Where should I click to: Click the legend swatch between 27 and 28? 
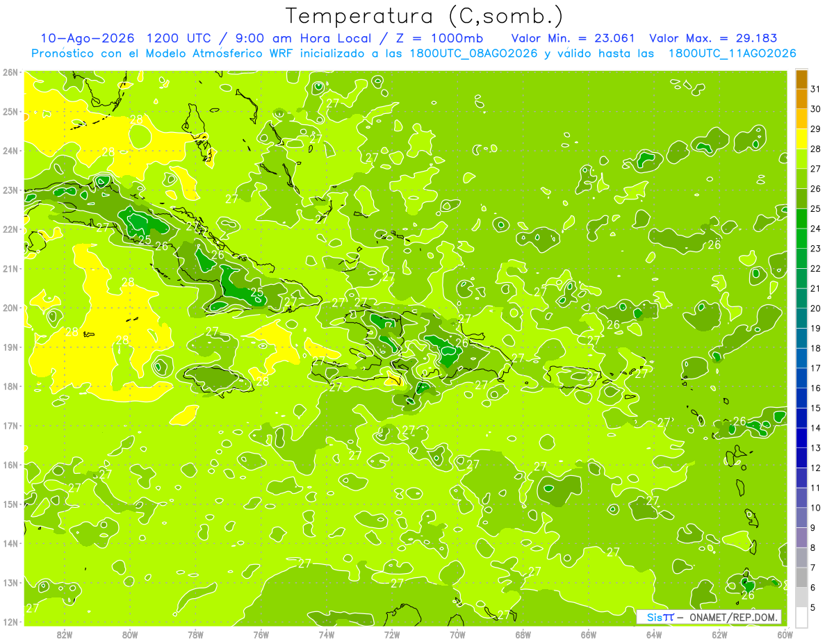click(x=801, y=158)
